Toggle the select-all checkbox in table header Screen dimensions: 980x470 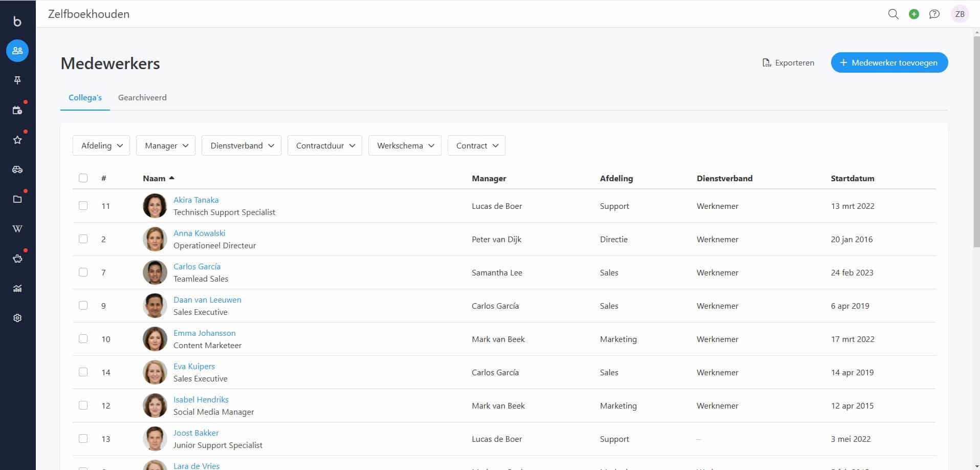(83, 178)
